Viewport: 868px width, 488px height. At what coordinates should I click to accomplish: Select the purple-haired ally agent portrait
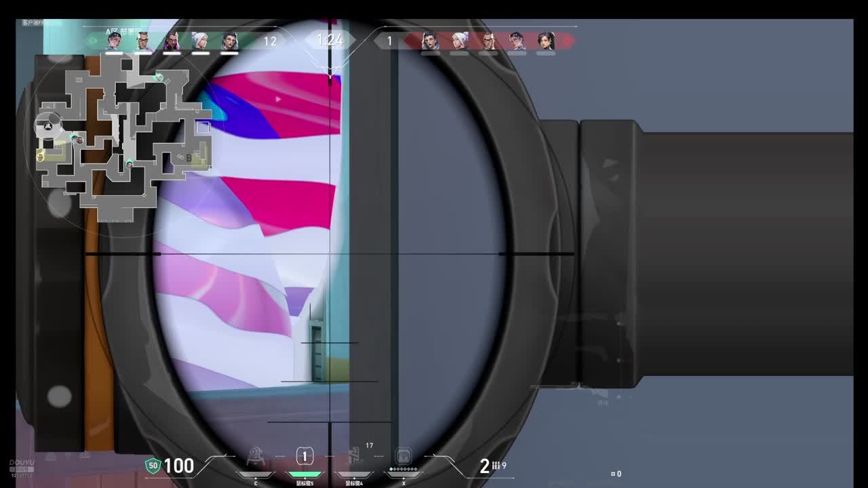(172, 41)
